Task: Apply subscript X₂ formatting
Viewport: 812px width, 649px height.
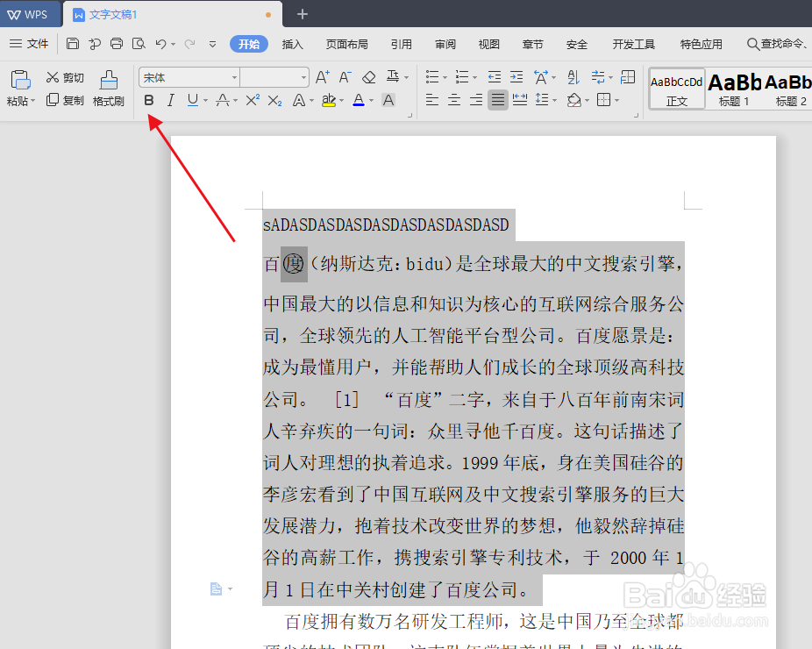Action: point(274,100)
